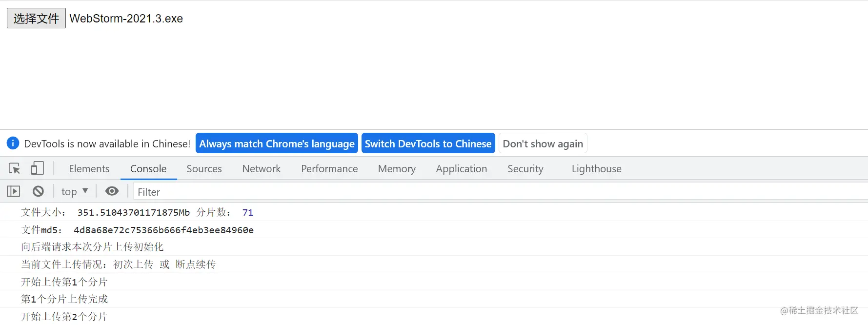Clear console with the block icon
The width and height of the screenshot is (868, 325).
tap(38, 191)
